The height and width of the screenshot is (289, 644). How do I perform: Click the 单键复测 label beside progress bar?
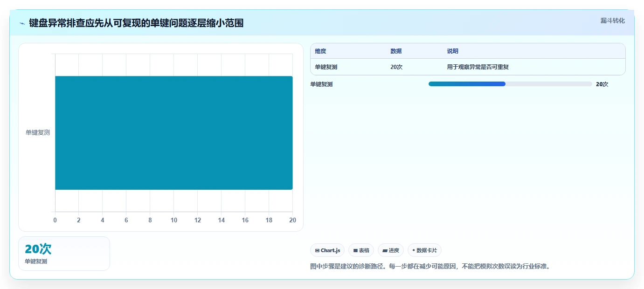coord(321,84)
